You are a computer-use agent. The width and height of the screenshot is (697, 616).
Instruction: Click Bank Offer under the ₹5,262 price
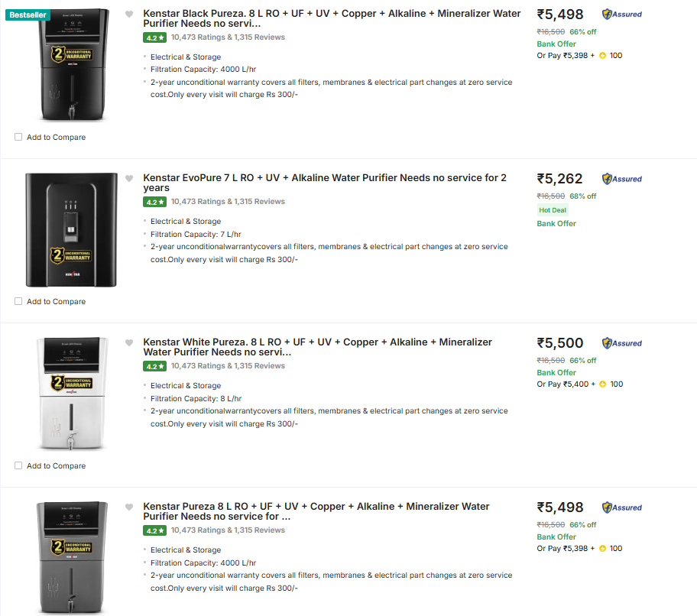click(556, 224)
